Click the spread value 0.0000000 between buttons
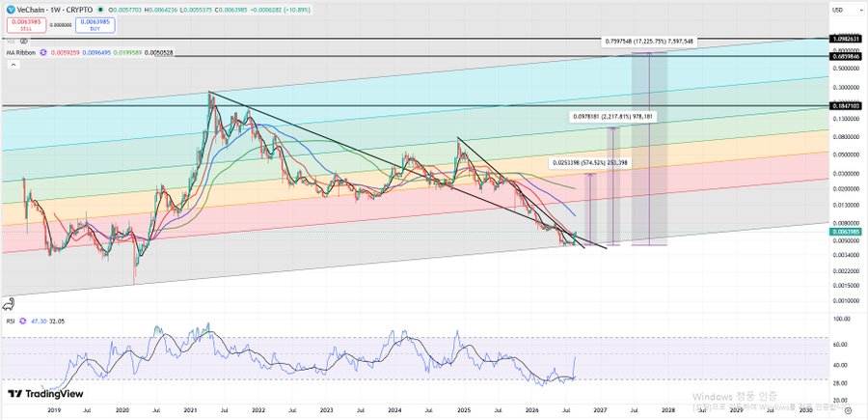The height and width of the screenshot is (420, 868). [x=61, y=25]
